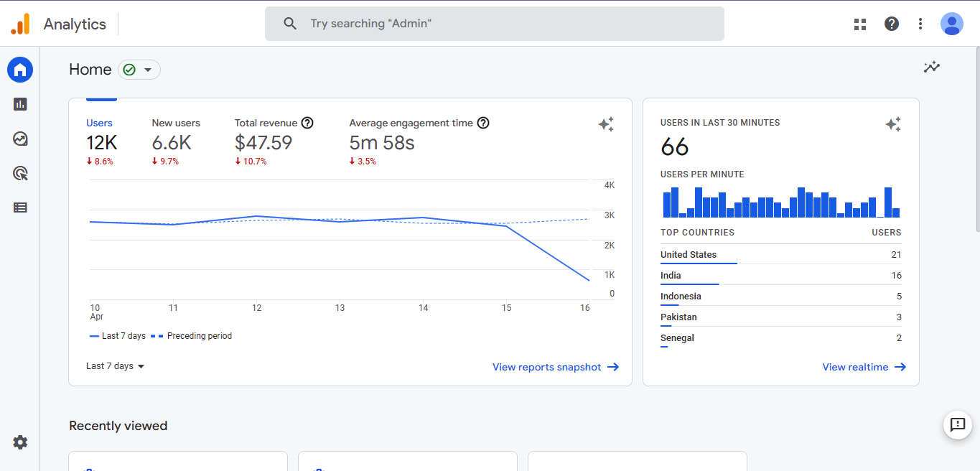Click the United States country row
The image size is (980, 471).
point(781,255)
